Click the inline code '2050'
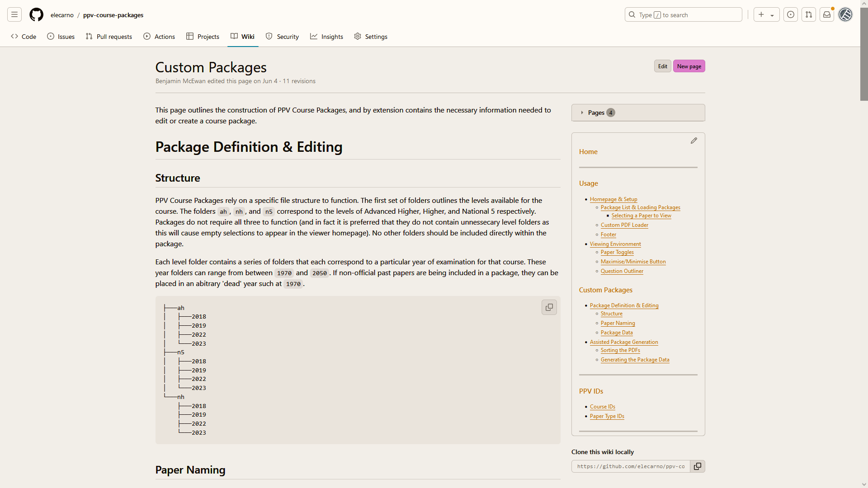 (319, 273)
